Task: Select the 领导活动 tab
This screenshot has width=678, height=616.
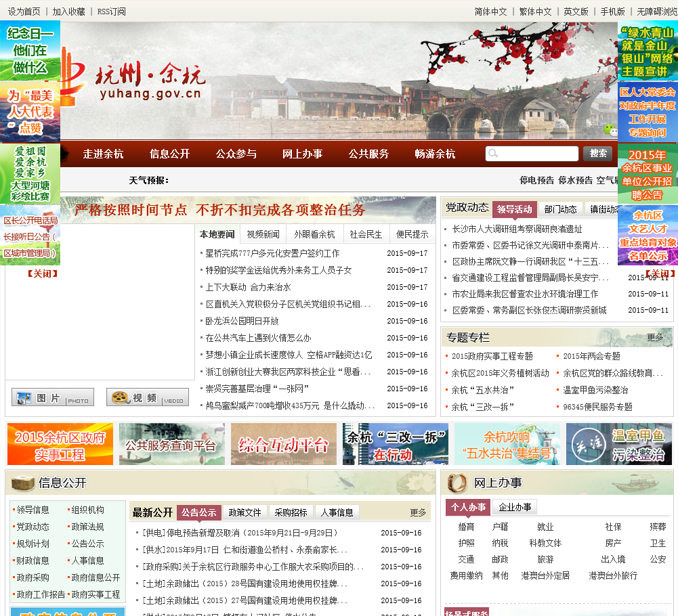Action: coord(515,209)
